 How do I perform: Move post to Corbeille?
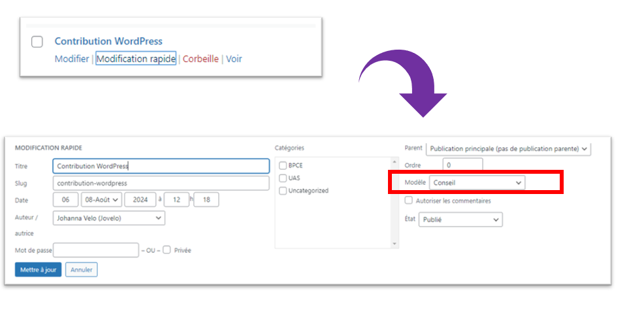pos(201,59)
